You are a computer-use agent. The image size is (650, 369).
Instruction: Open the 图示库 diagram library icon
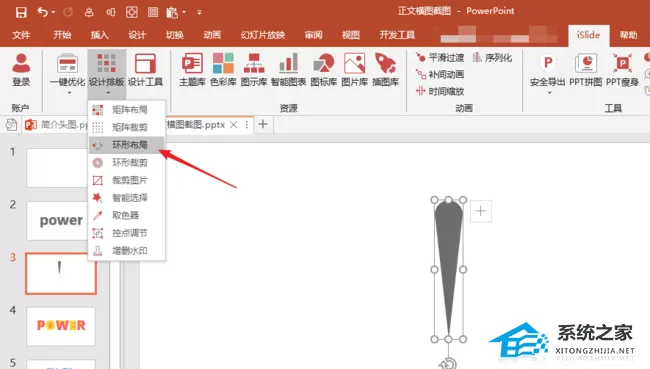(x=254, y=64)
